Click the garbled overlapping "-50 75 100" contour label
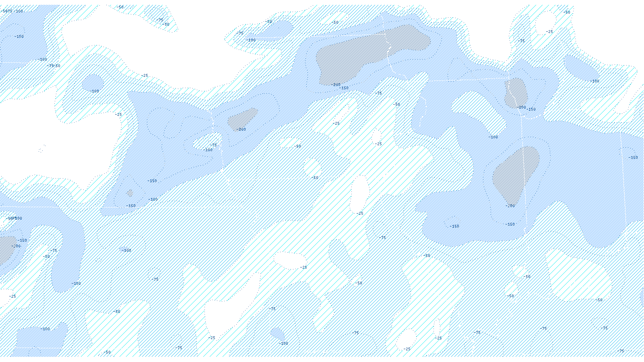Viewport: 644px width, 362px height. click(x=14, y=218)
